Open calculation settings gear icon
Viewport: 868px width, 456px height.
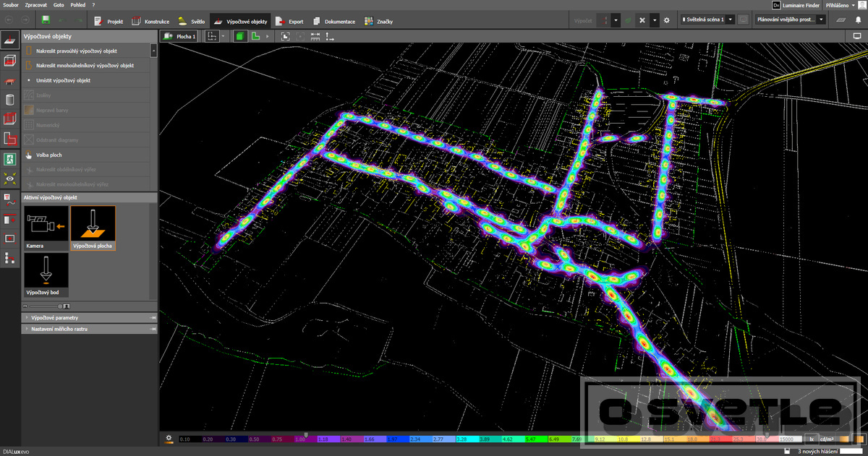point(666,20)
